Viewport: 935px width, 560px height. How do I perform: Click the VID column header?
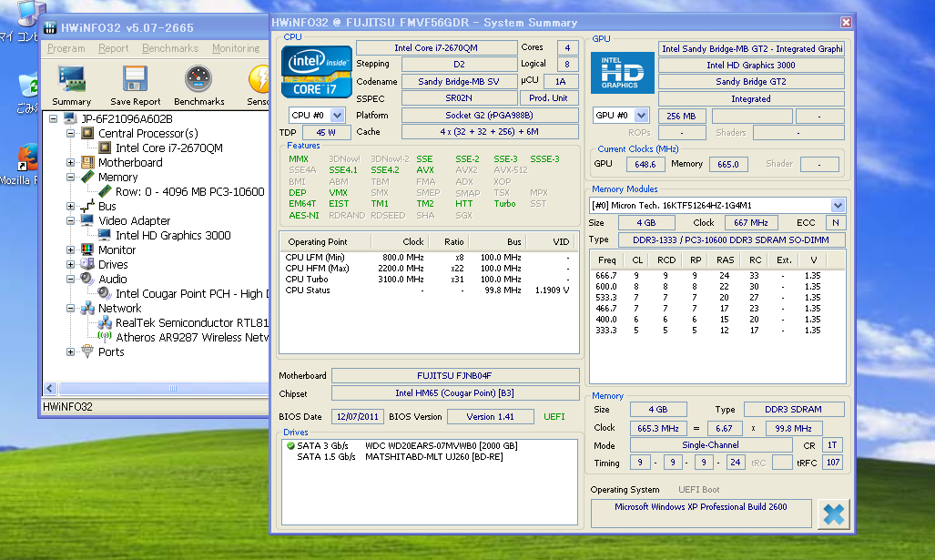click(x=554, y=241)
